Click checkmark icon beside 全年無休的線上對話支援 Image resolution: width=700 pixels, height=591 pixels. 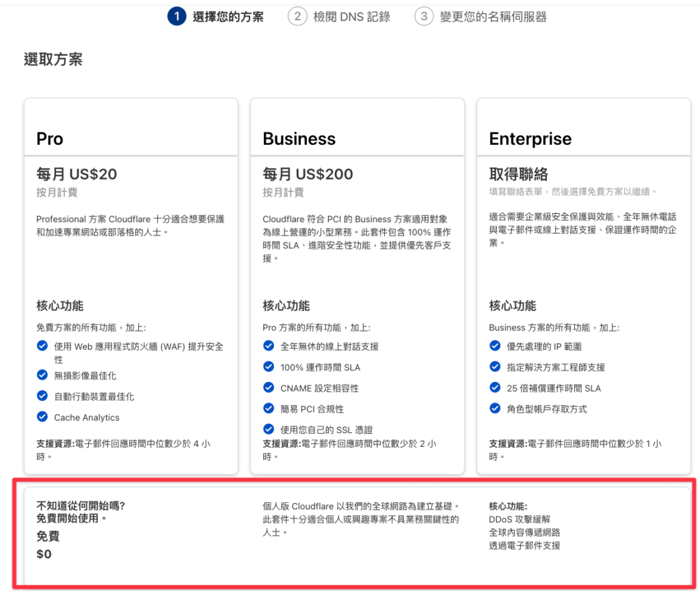pos(269,346)
